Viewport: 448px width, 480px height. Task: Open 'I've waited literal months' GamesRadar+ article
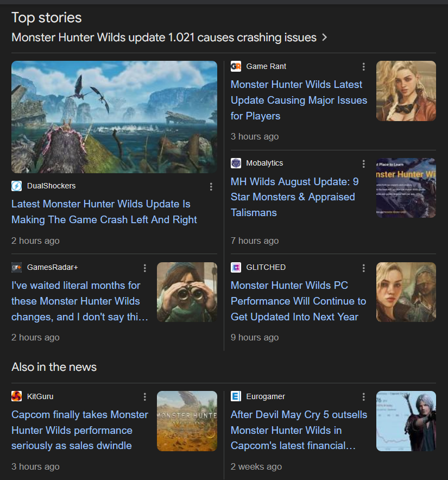tap(80, 301)
